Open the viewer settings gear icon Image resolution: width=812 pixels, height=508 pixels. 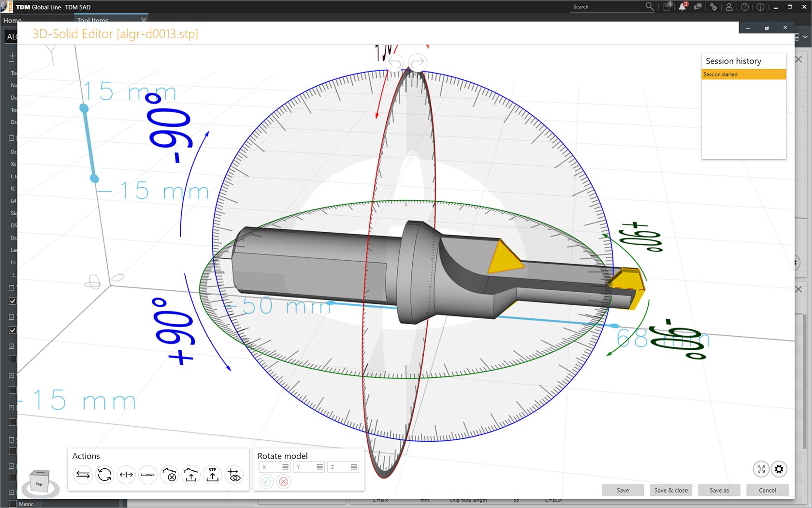pyautogui.click(x=779, y=469)
